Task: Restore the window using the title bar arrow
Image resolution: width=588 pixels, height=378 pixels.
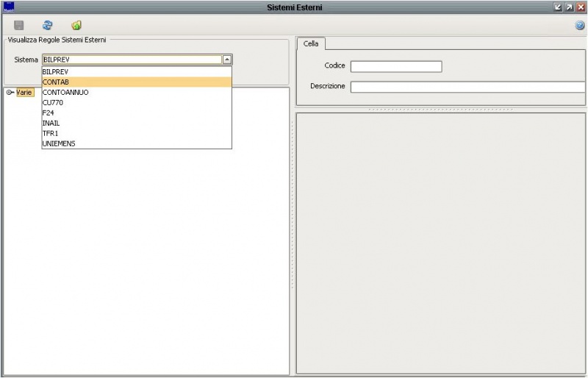Action: [x=569, y=7]
